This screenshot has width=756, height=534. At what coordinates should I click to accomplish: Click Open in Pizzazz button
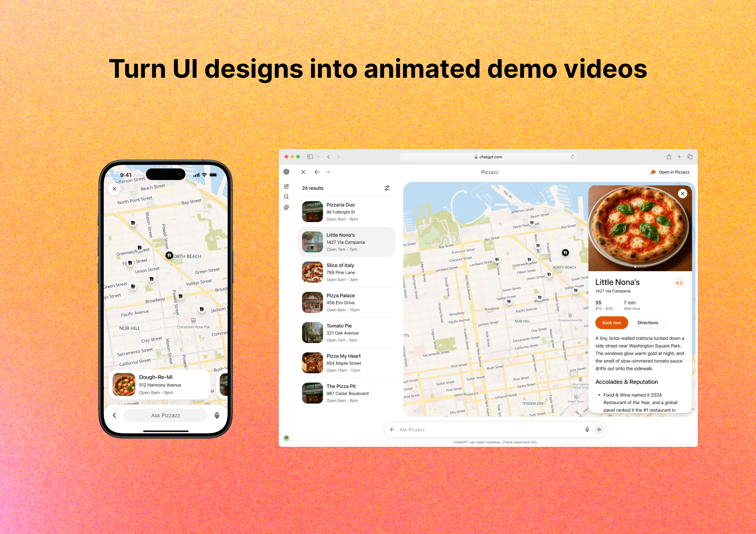click(x=670, y=172)
